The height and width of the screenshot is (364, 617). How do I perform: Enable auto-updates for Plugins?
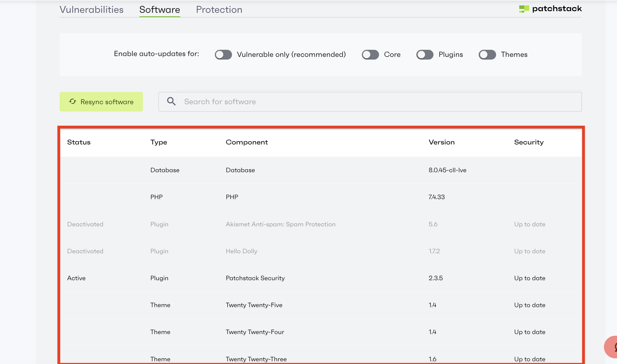pos(424,54)
